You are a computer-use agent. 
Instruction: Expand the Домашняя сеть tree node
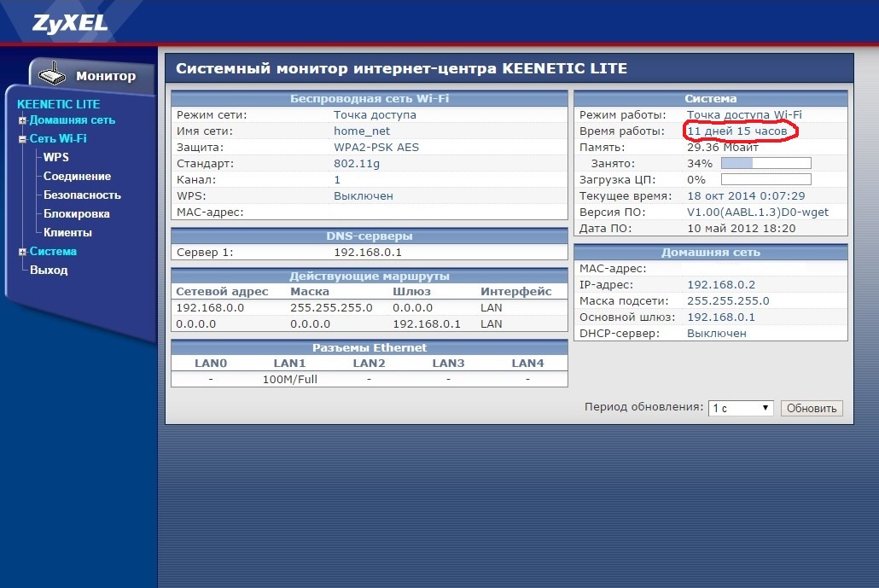click(x=22, y=120)
